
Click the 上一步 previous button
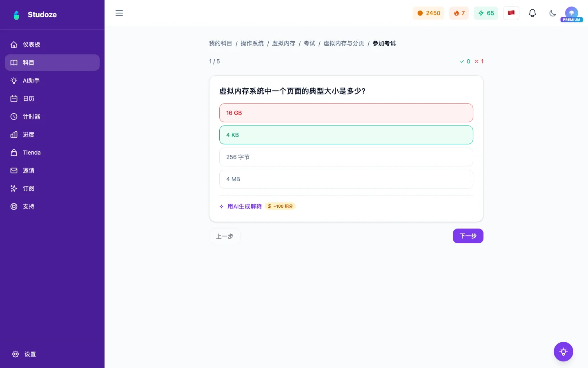click(225, 236)
